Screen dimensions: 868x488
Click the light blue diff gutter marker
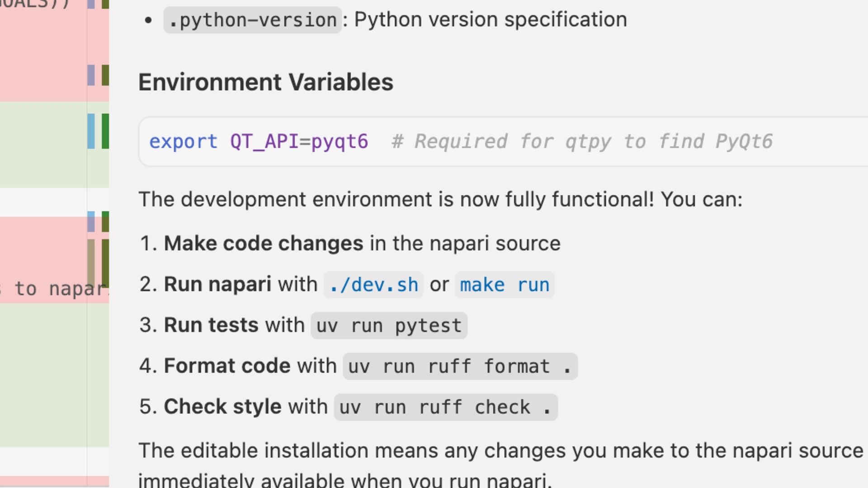(x=91, y=131)
